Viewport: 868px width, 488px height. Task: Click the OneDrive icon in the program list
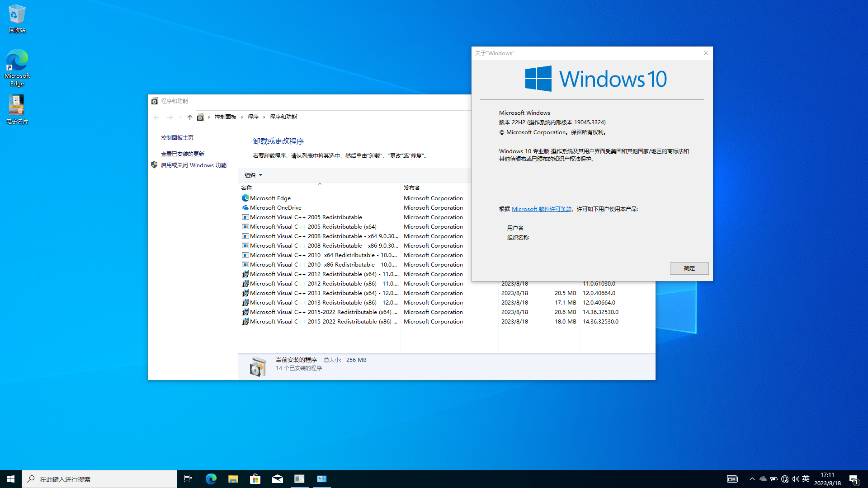point(245,208)
